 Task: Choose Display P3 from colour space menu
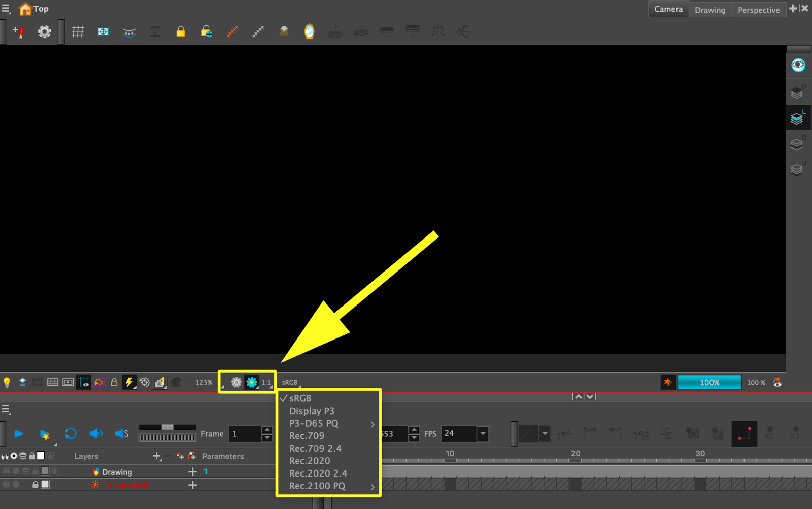312,411
